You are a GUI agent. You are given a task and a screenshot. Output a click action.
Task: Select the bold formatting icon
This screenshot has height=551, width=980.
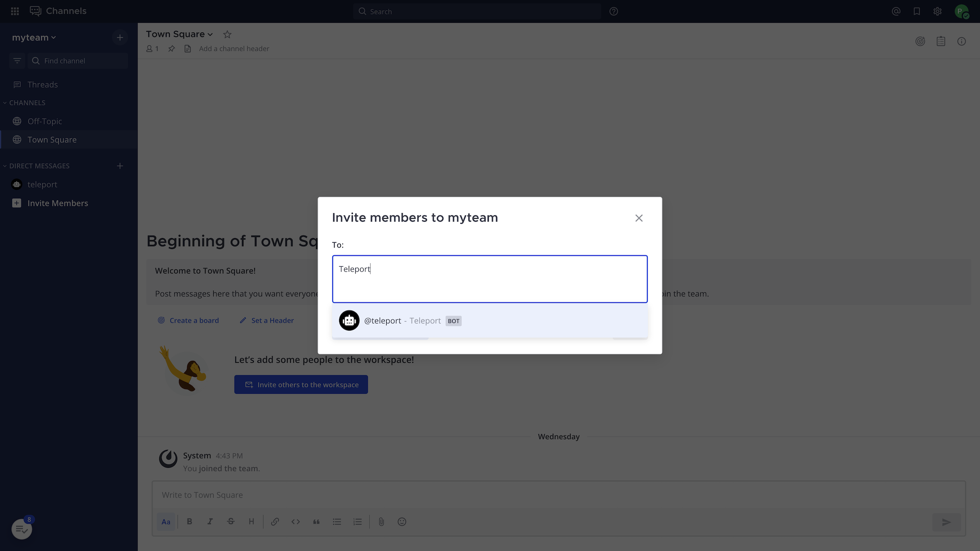click(189, 521)
